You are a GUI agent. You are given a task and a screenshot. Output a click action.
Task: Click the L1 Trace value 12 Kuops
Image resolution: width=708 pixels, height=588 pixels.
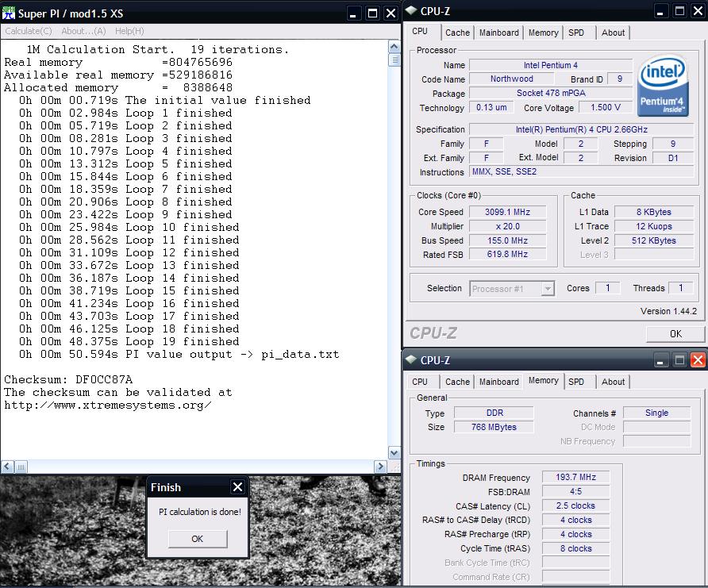tap(654, 226)
